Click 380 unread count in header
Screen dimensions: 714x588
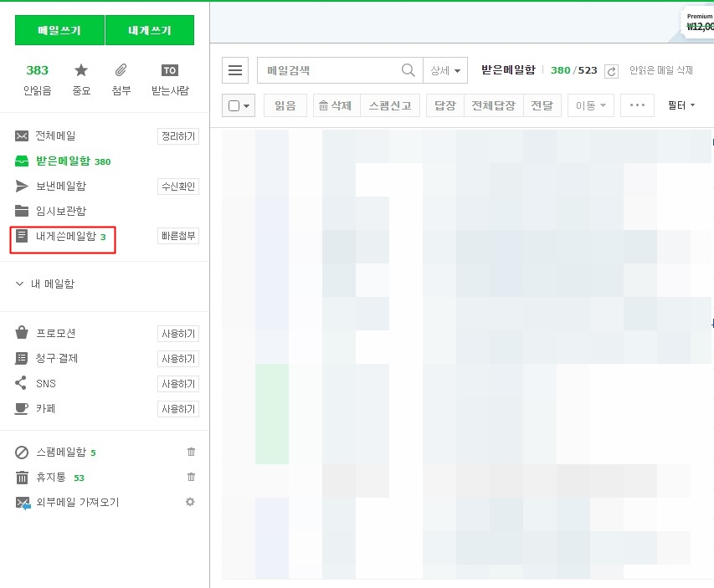560,70
